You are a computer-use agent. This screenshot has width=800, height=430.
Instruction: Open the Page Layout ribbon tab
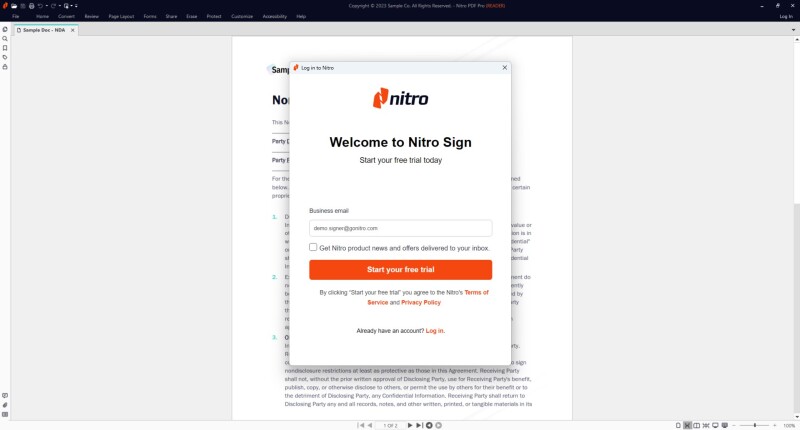121,16
